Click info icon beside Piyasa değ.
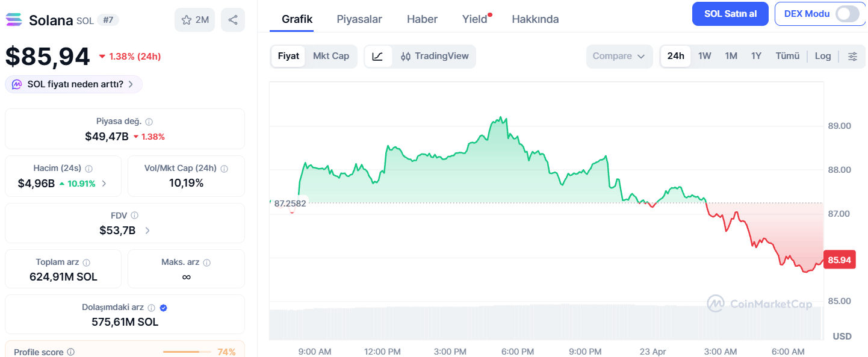 149,122
